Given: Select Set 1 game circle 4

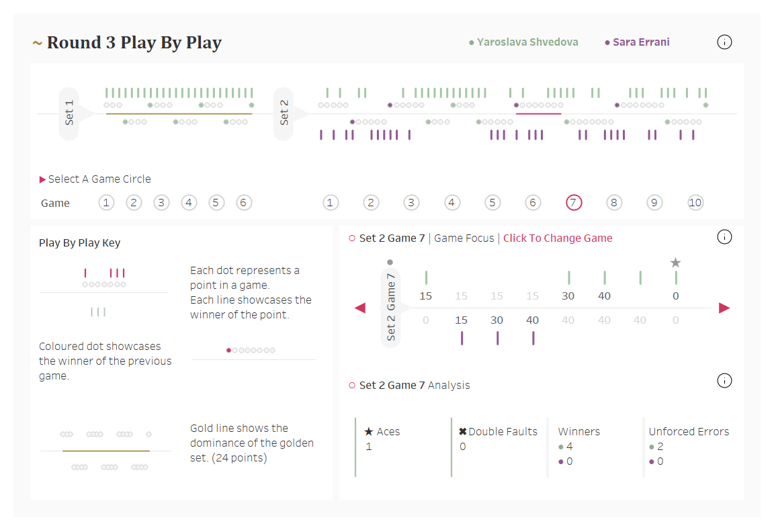Looking at the screenshot, I should pyautogui.click(x=189, y=203).
